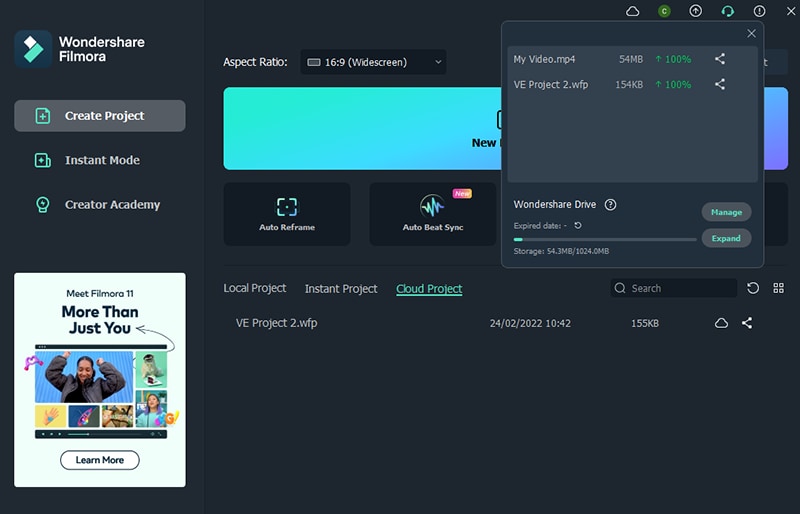Image resolution: width=800 pixels, height=514 pixels.
Task: Click the New badge on Auto Beat Sync
Action: (462, 193)
